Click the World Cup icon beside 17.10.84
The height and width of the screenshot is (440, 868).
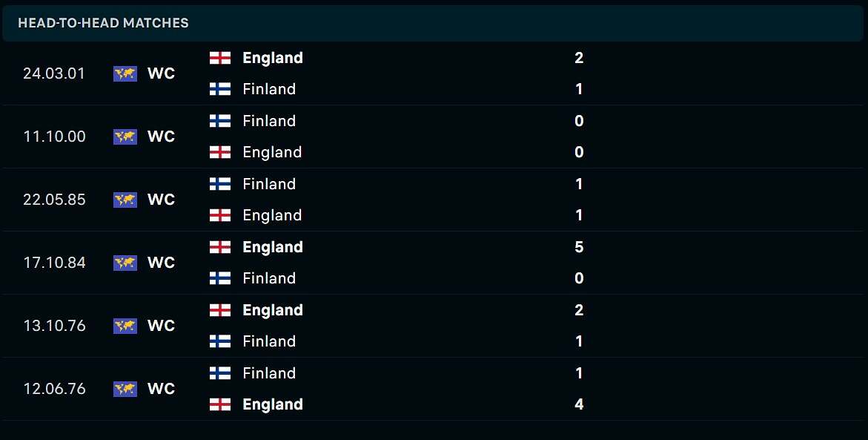[x=125, y=263]
